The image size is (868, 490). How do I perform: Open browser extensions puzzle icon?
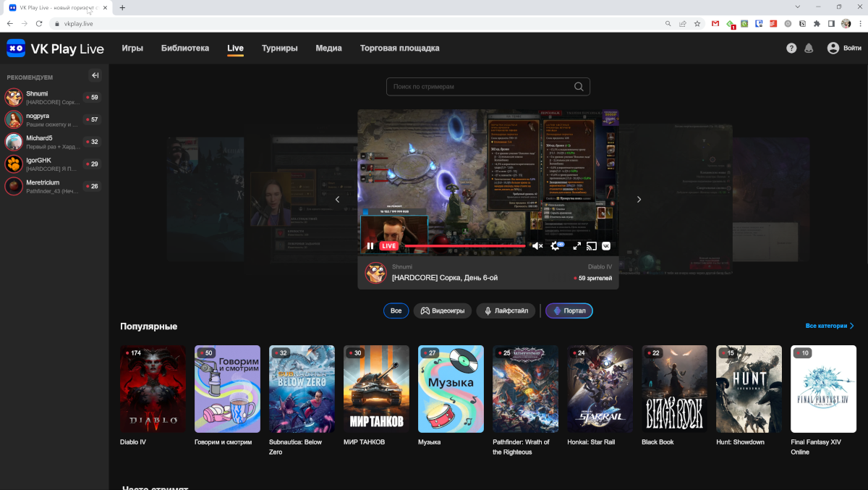coord(817,24)
